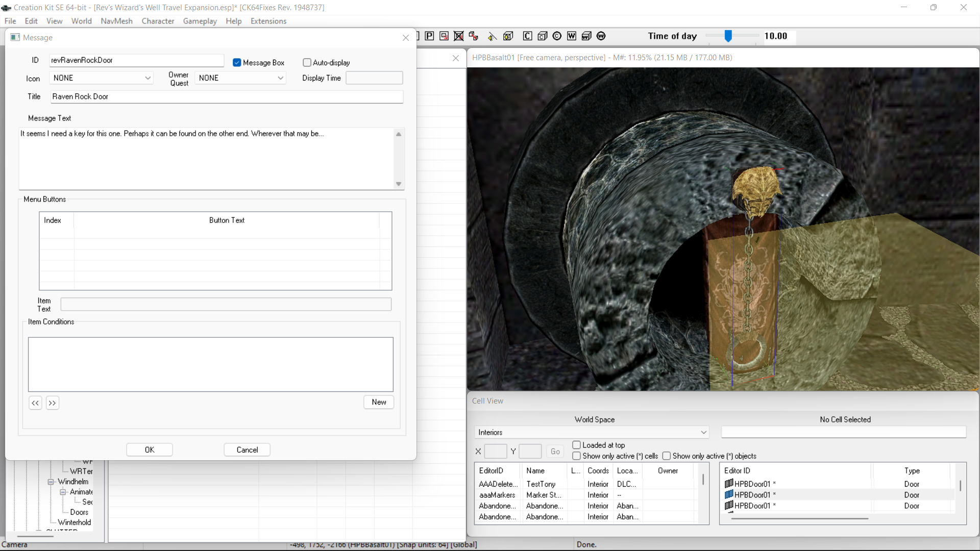Click the Message dialog title icon

click(15, 37)
